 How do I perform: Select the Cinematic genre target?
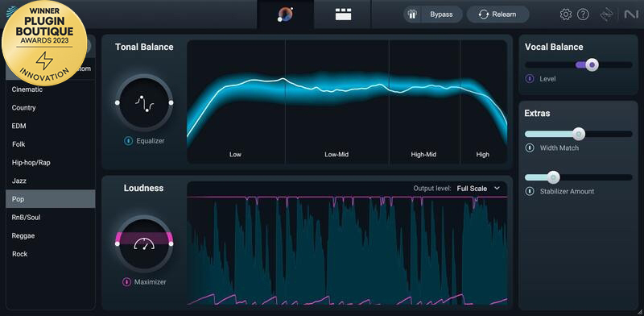pos(51,89)
